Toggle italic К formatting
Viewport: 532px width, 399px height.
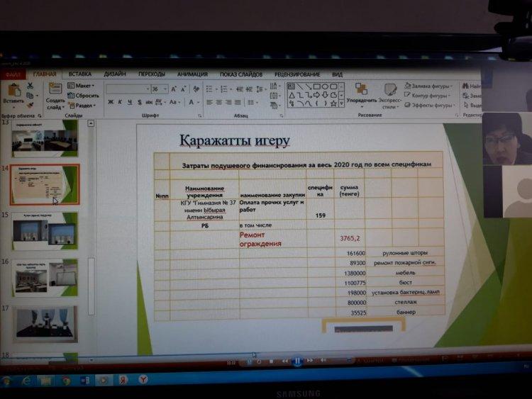click(120, 102)
